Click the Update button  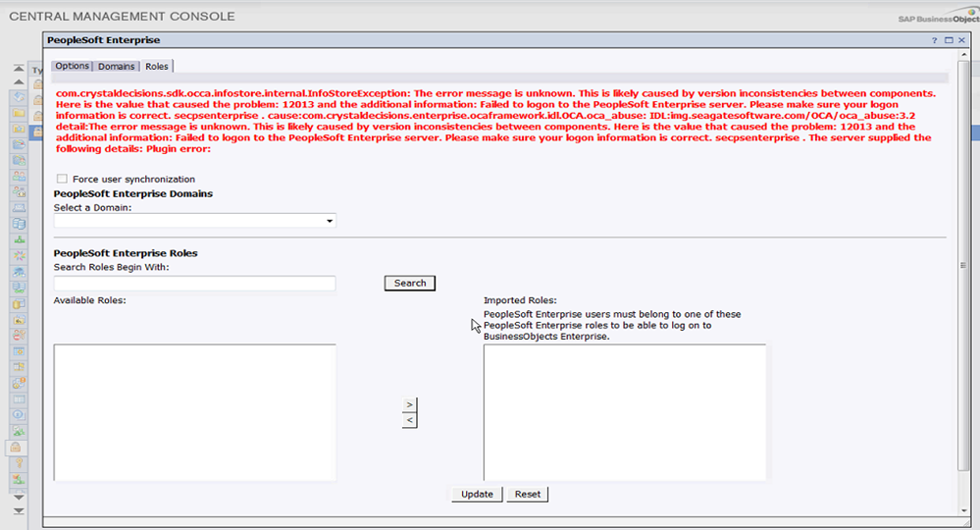pyautogui.click(x=477, y=495)
